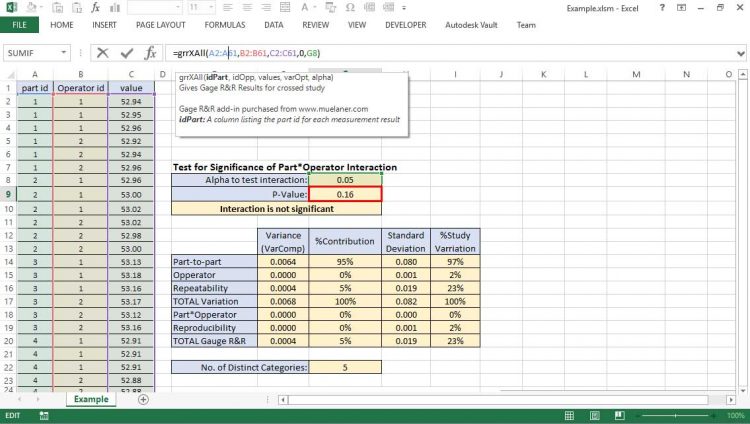The height and width of the screenshot is (424, 750).
Task: Click the macro recording icon in status bar
Action: [x=44, y=415]
